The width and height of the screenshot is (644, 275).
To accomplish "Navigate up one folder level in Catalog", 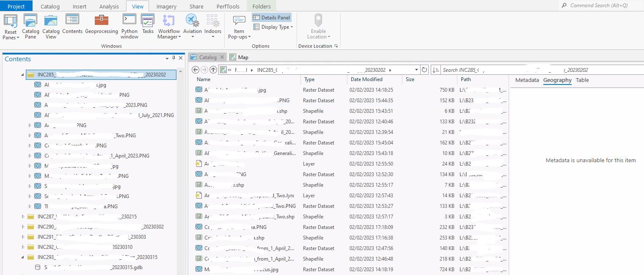I will point(214,70).
